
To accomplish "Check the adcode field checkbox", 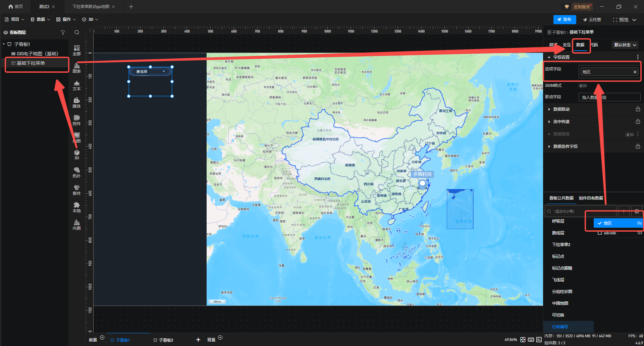I will click(x=600, y=233).
